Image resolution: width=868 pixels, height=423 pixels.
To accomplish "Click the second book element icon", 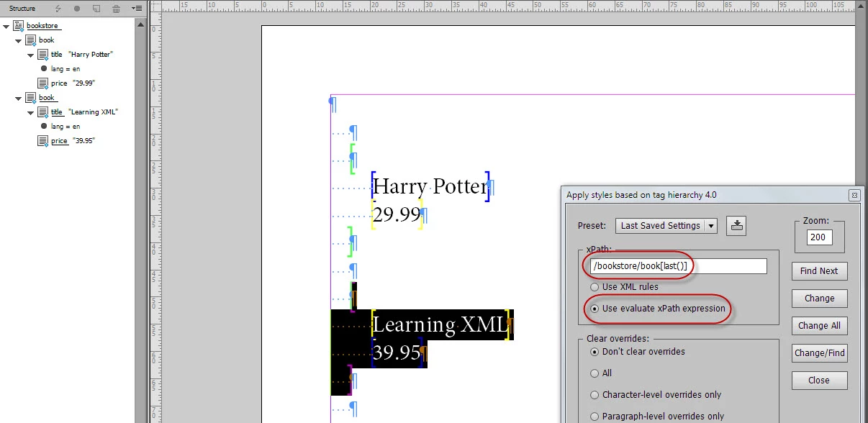I will click(31, 98).
